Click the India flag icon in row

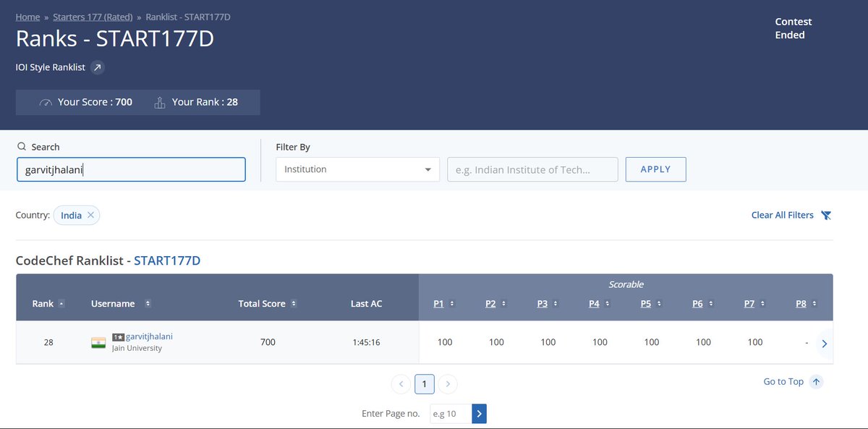click(x=98, y=342)
